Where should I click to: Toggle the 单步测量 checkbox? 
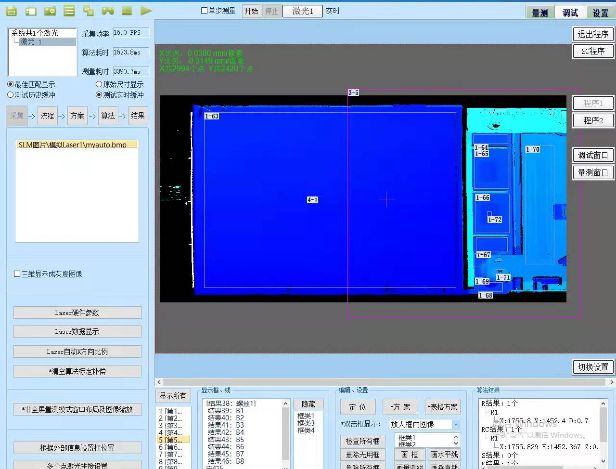tap(204, 11)
